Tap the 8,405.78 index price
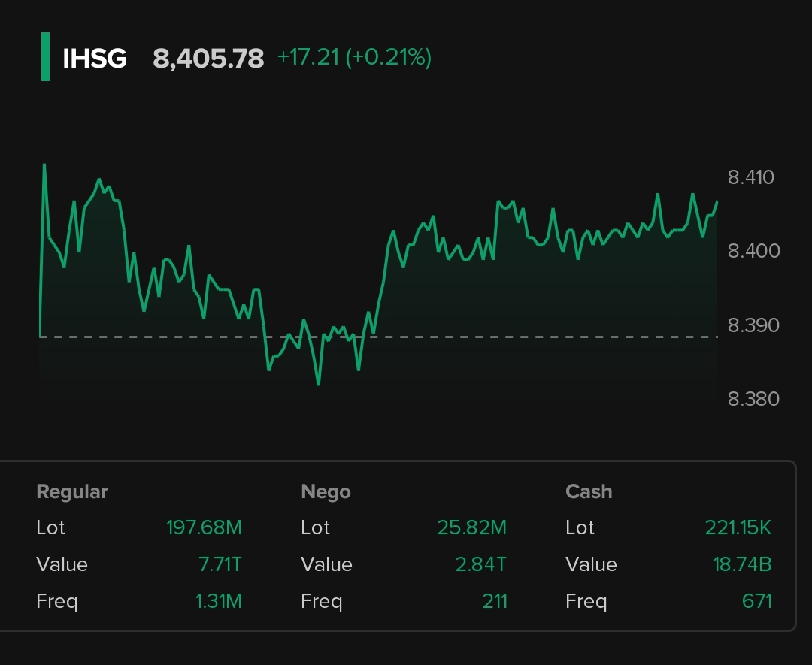Viewport: 812px width, 665px height. (x=208, y=58)
